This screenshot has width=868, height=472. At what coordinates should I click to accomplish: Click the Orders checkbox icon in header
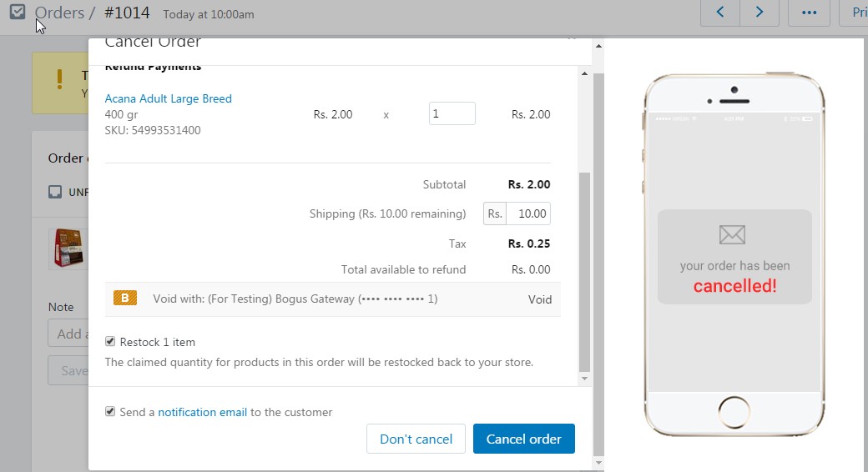(18, 12)
